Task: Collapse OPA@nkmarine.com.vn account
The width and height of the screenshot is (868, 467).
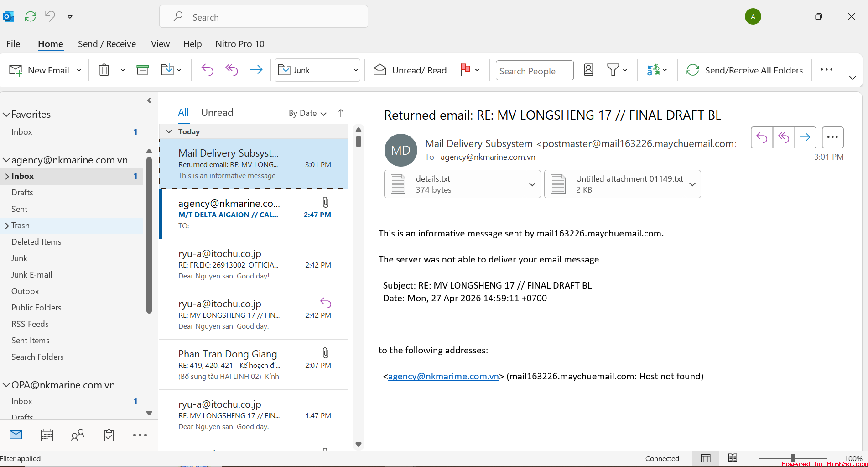Action: (x=6, y=385)
